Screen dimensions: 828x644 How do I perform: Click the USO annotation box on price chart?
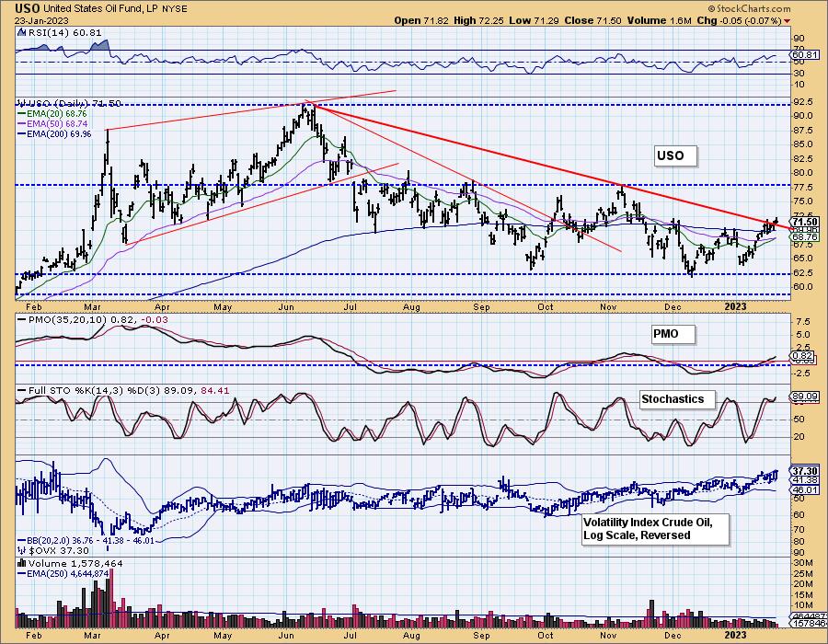[x=676, y=155]
